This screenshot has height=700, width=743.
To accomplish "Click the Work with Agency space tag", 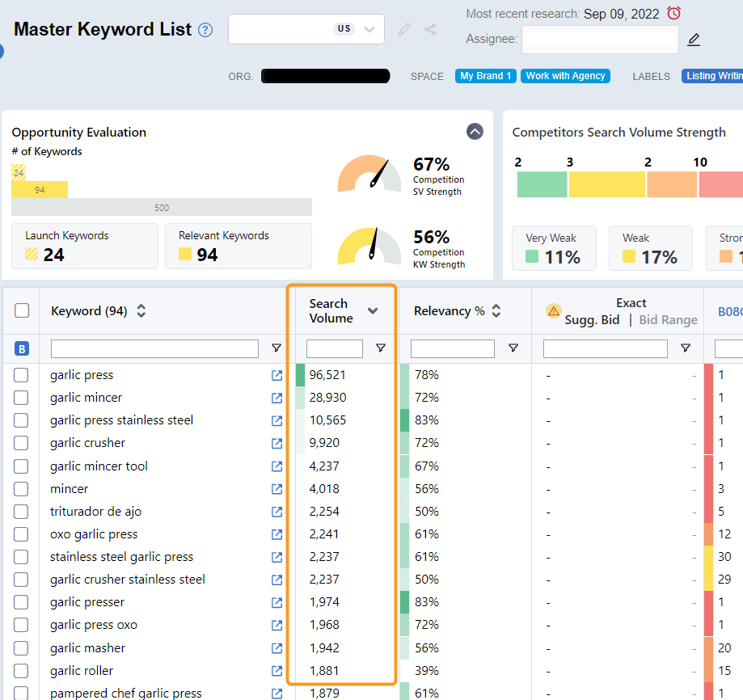I will tap(565, 76).
